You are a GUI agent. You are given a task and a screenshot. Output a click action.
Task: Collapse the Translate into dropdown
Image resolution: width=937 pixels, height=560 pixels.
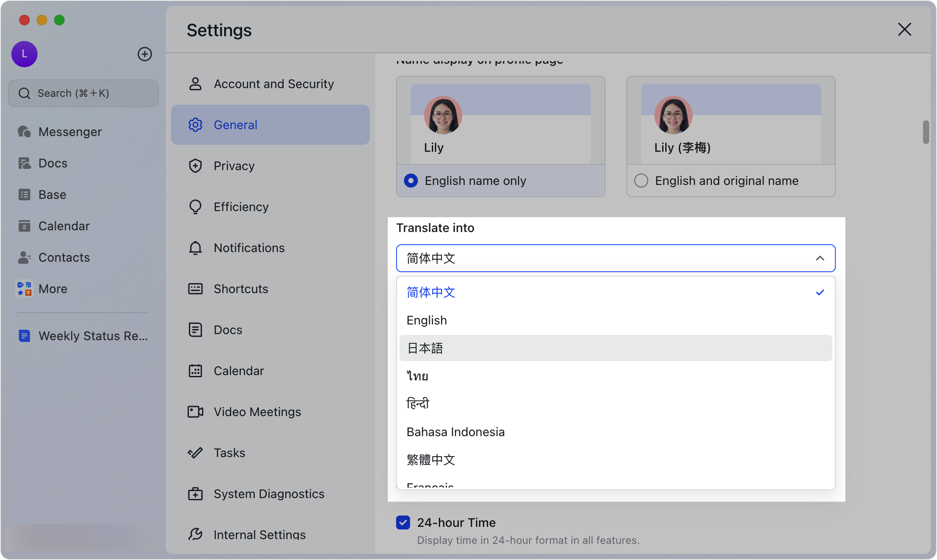[x=820, y=258]
